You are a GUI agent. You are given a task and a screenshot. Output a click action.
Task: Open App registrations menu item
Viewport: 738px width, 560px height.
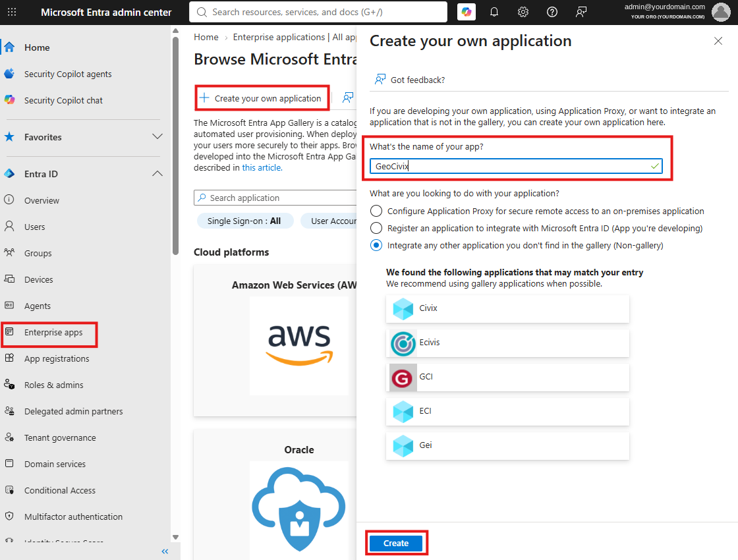tap(57, 358)
